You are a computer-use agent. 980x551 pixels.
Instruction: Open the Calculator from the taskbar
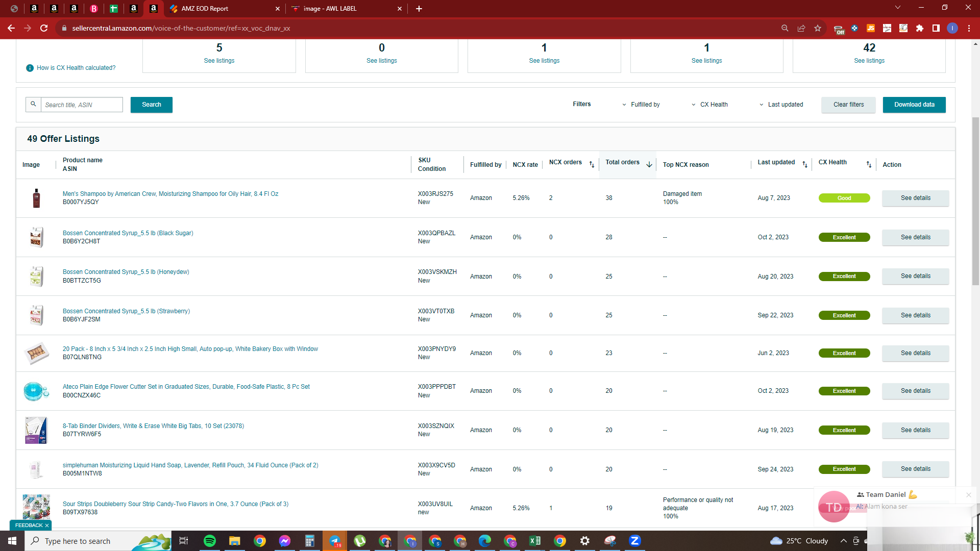(310, 541)
